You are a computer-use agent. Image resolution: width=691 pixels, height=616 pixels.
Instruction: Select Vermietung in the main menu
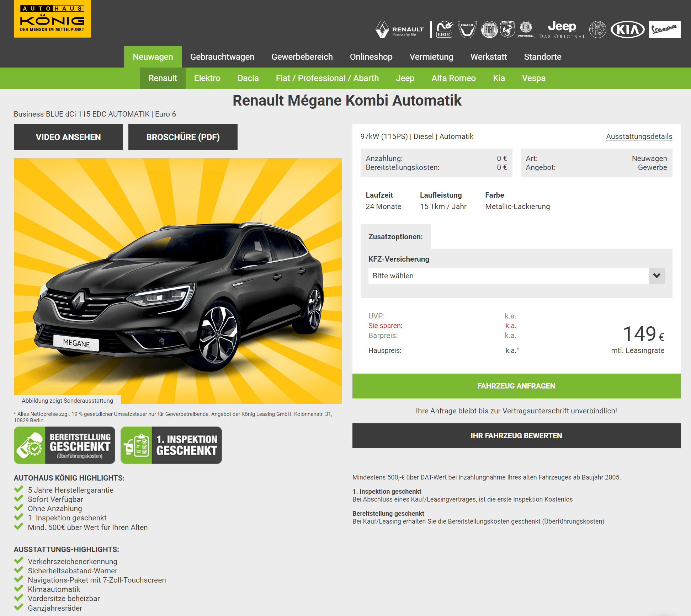(x=431, y=57)
